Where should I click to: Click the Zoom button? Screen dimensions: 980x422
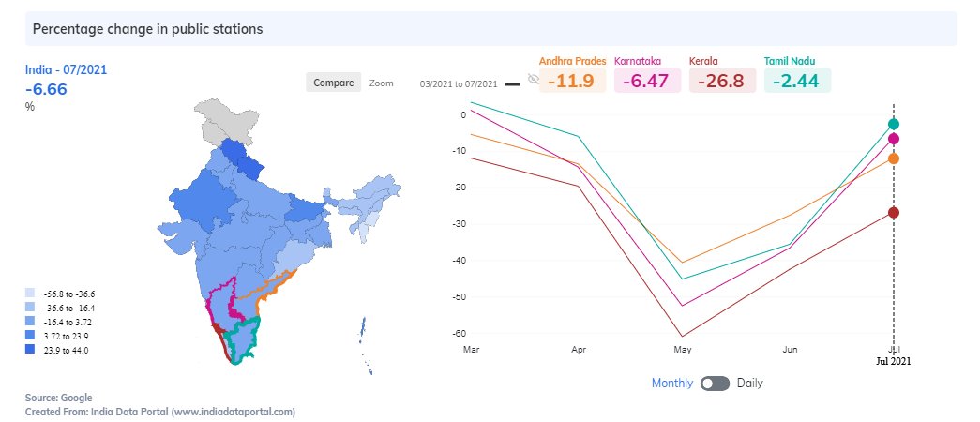[382, 83]
